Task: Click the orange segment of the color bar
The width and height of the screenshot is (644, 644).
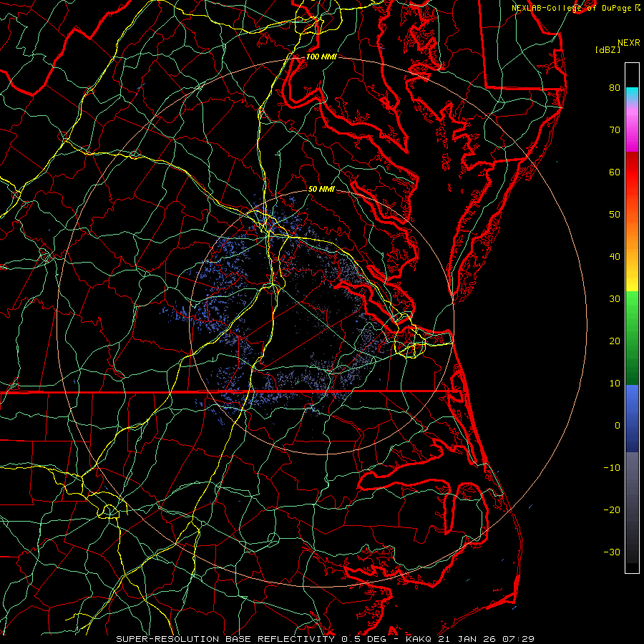Action: tap(632, 234)
